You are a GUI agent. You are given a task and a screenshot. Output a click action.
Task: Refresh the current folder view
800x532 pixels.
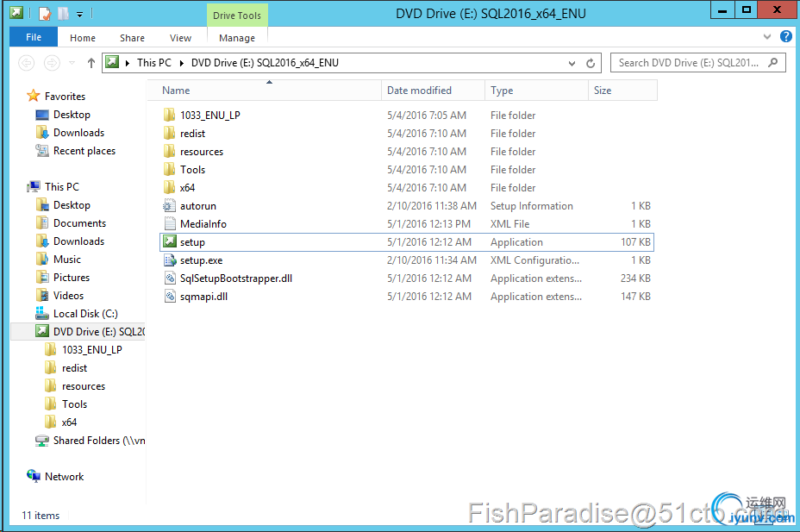(591, 63)
